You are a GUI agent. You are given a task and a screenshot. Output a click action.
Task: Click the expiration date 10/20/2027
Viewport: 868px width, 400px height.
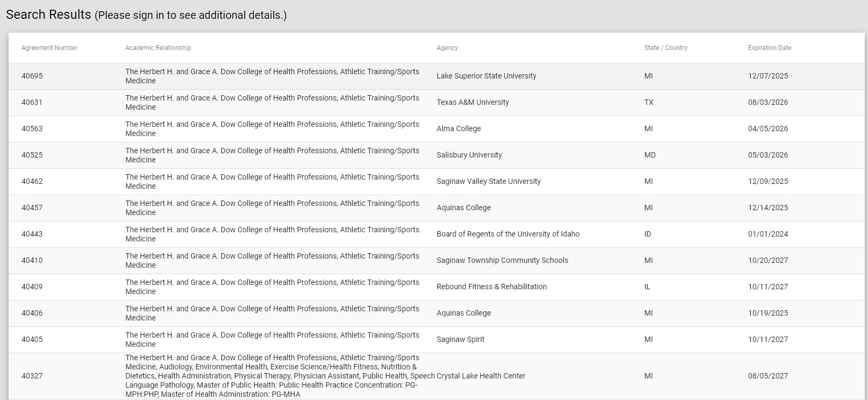coord(768,260)
